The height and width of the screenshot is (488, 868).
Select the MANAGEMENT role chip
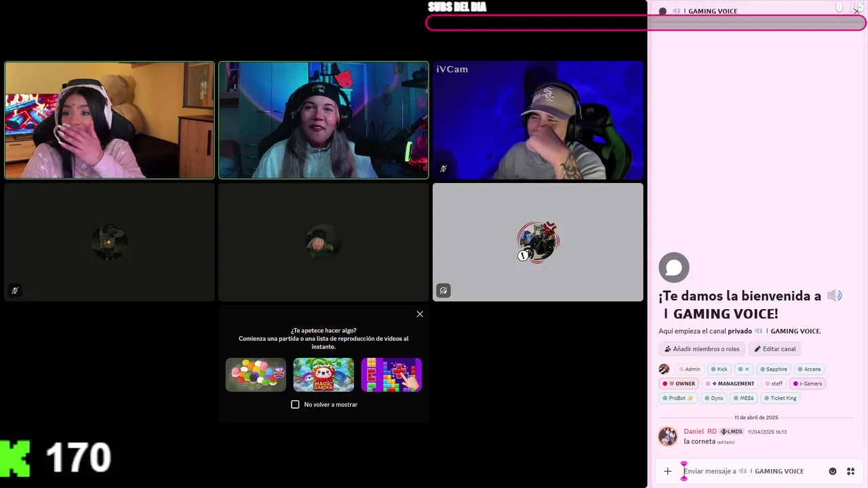pos(730,384)
